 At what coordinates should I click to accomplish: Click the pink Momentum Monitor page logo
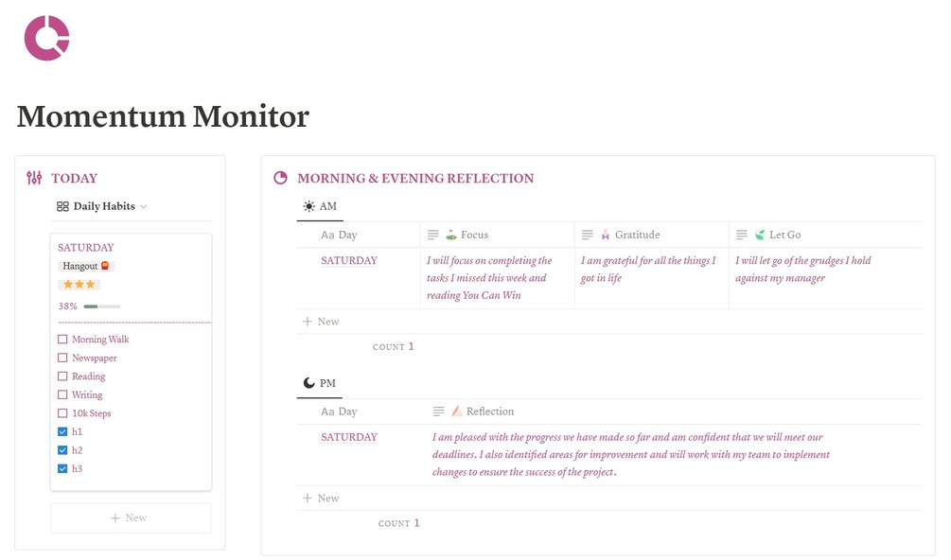click(46, 39)
